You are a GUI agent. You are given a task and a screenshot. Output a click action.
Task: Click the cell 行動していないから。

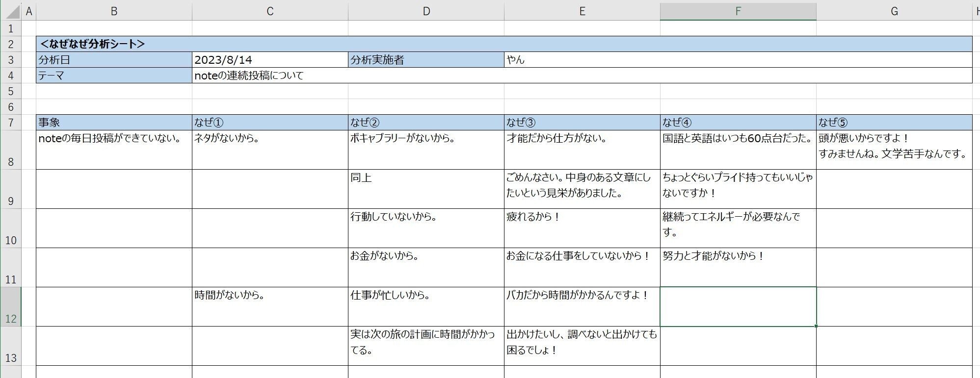426,228
